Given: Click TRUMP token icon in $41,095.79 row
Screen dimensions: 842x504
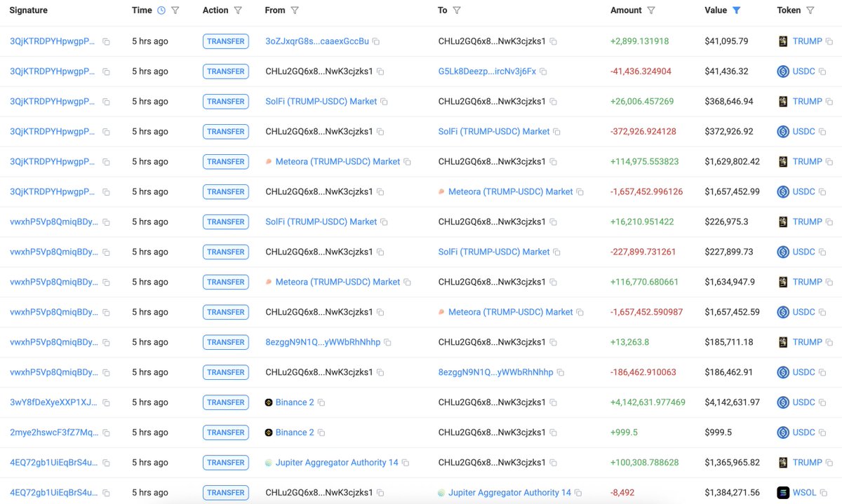Looking at the screenshot, I should click(x=783, y=41).
